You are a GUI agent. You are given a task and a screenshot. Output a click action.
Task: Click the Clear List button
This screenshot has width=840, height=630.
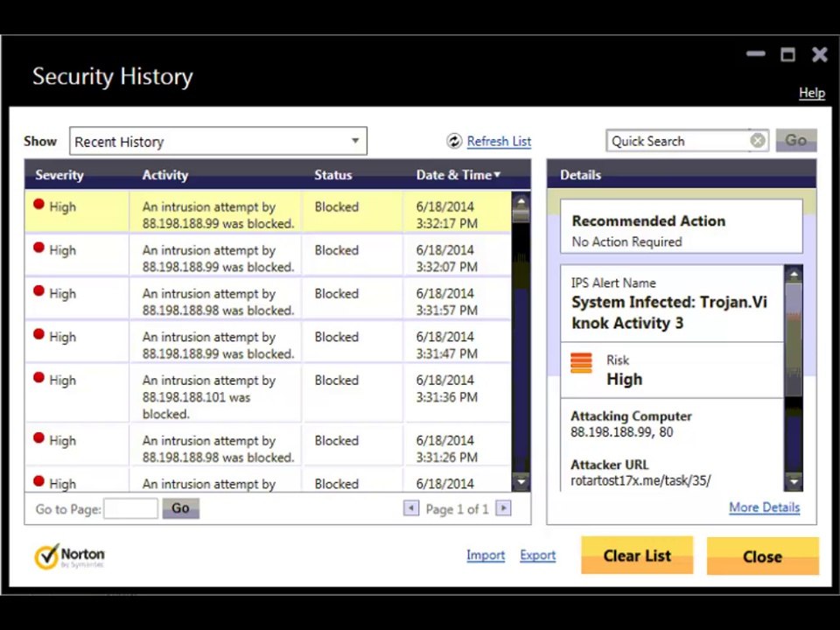click(x=637, y=556)
